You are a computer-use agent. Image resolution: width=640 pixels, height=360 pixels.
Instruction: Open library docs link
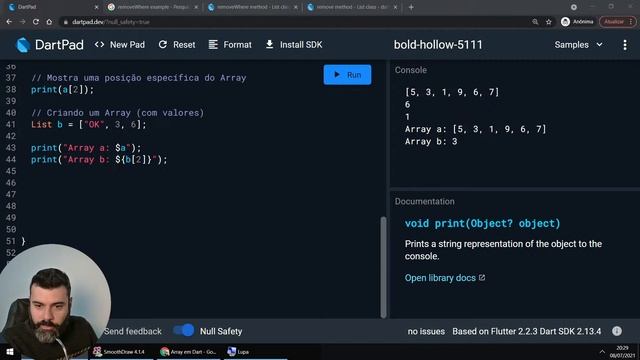click(x=445, y=278)
